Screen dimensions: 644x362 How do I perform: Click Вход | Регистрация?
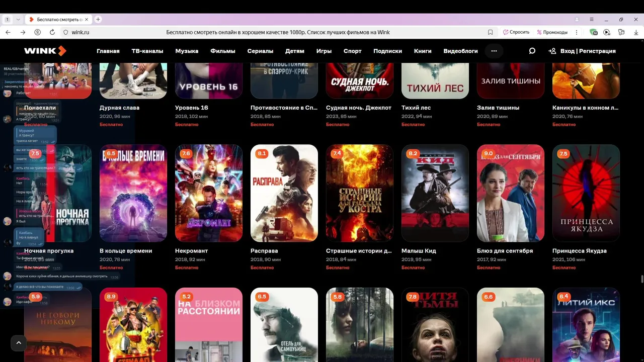pyautogui.click(x=582, y=51)
